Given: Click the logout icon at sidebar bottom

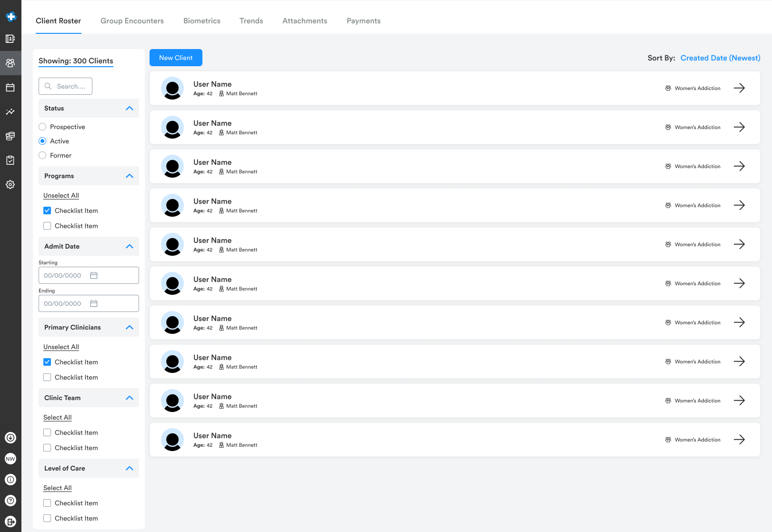Looking at the screenshot, I should point(10,522).
